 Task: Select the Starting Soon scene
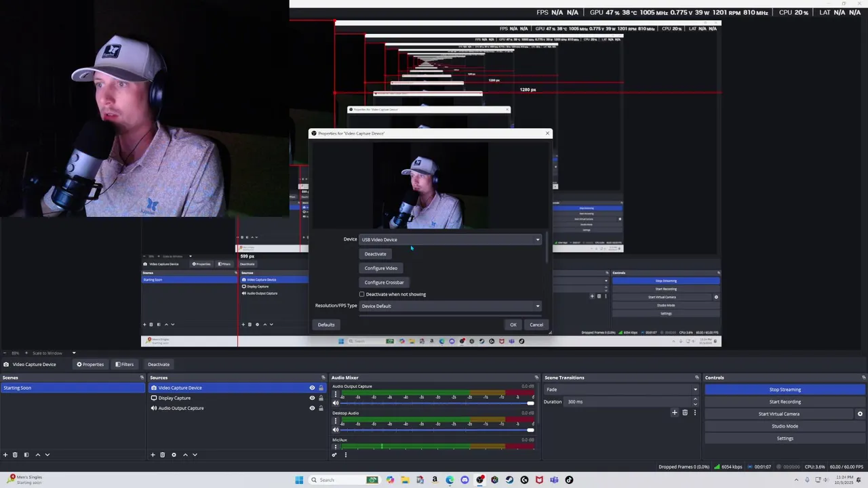(x=73, y=388)
